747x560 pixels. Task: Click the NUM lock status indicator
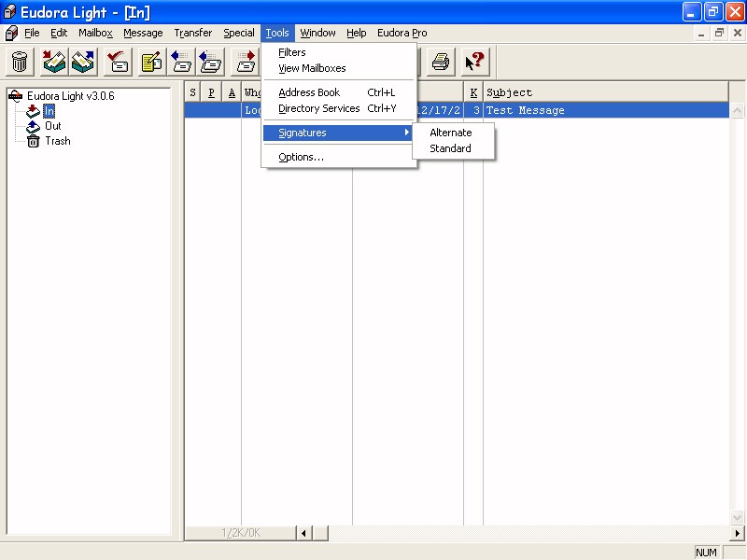(x=706, y=553)
